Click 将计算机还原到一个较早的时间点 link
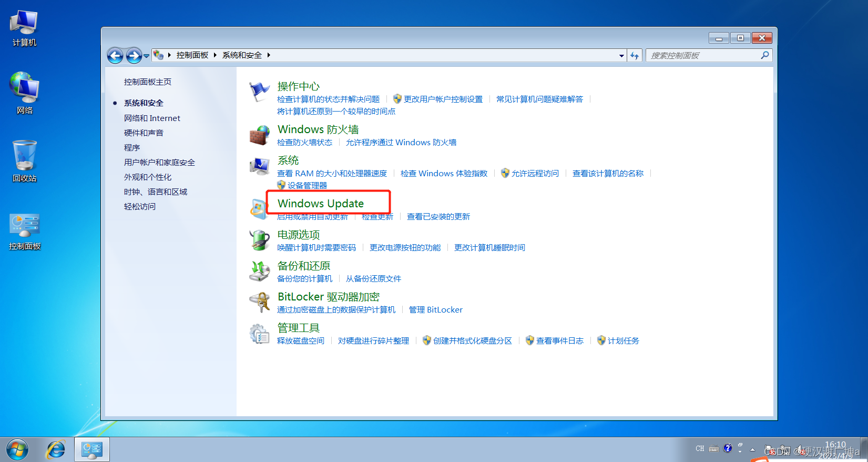Viewport: 868px width, 462px height. [336, 111]
